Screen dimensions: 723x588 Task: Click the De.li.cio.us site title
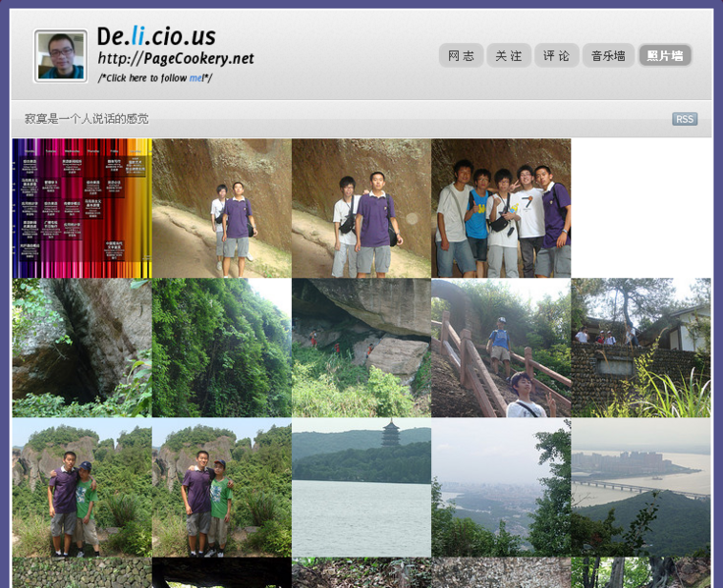click(x=156, y=36)
